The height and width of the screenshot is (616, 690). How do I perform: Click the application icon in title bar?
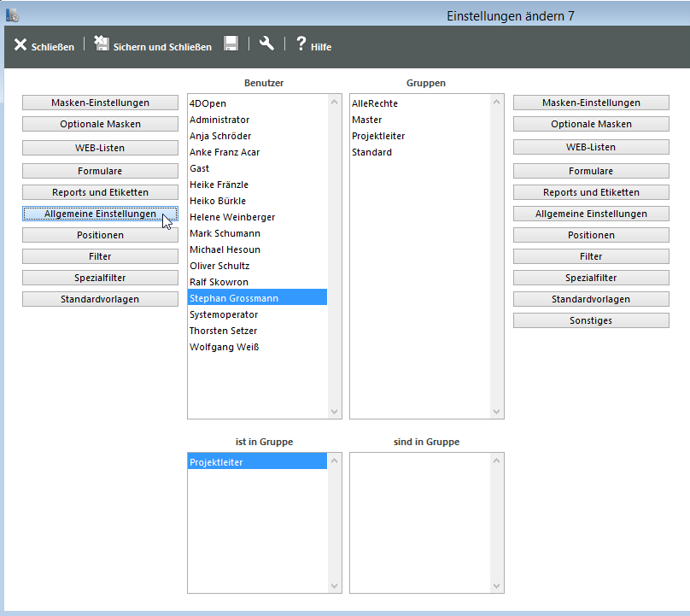(12, 15)
